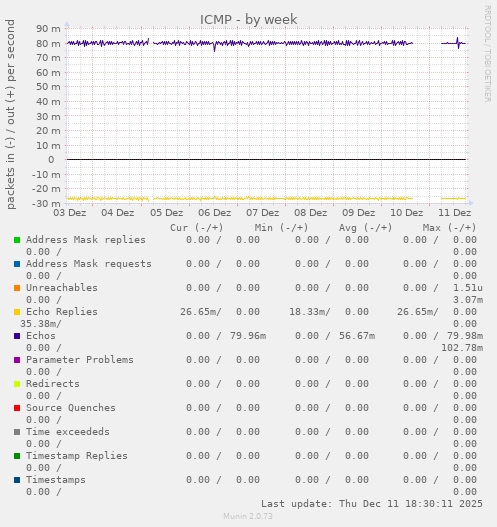Click the 'Cur (-/+)' column header
This screenshot has width=497, height=527.
click(x=197, y=228)
